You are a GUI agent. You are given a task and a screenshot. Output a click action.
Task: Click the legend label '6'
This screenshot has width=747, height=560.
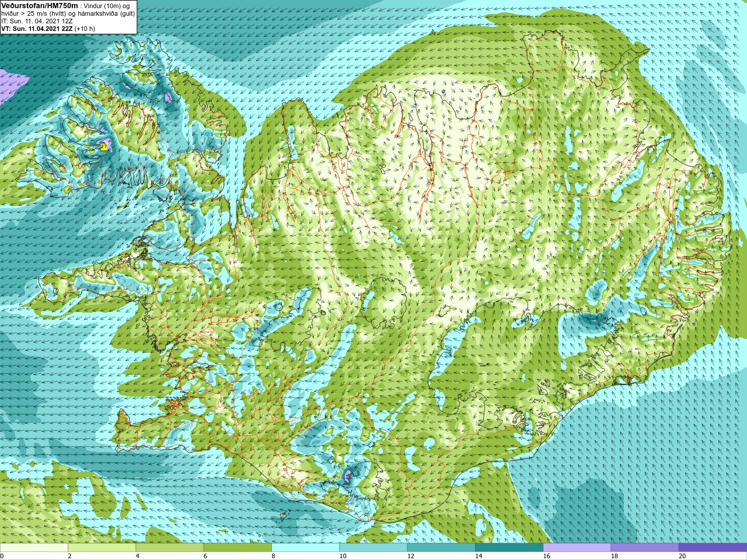pos(205,556)
